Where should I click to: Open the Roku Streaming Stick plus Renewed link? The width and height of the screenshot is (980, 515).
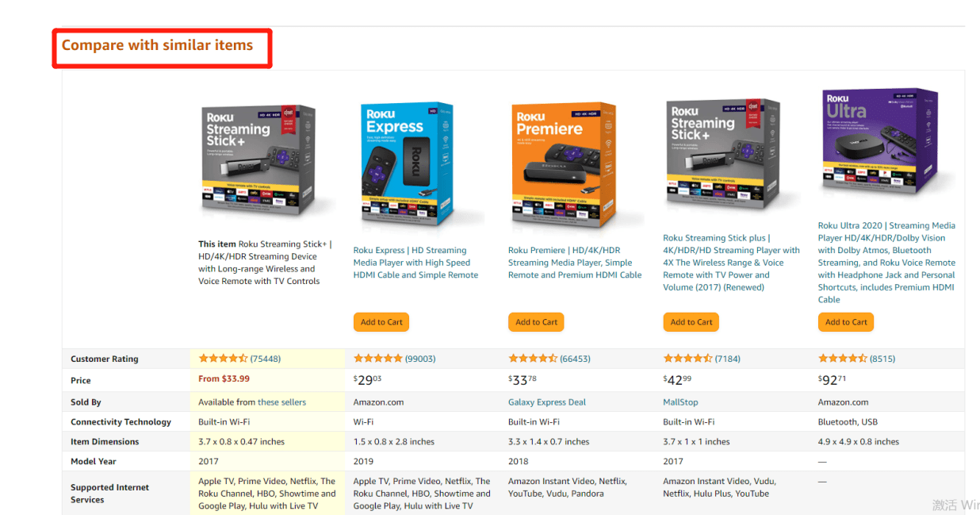tap(731, 263)
